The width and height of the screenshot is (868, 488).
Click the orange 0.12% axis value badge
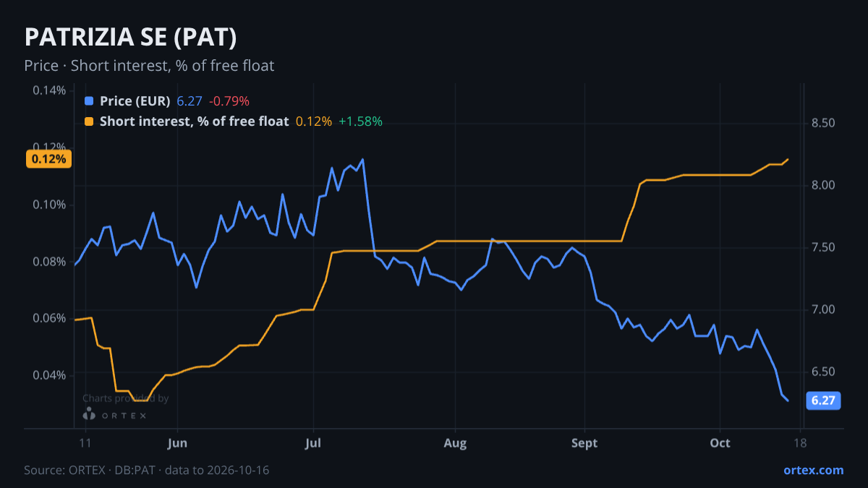coord(48,159)
